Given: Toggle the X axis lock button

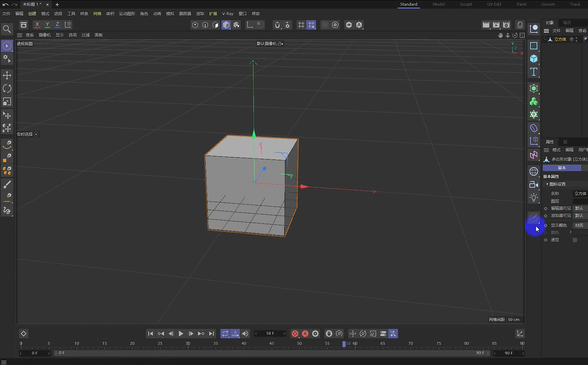Looking at the screenshot, I should point(37,25).
